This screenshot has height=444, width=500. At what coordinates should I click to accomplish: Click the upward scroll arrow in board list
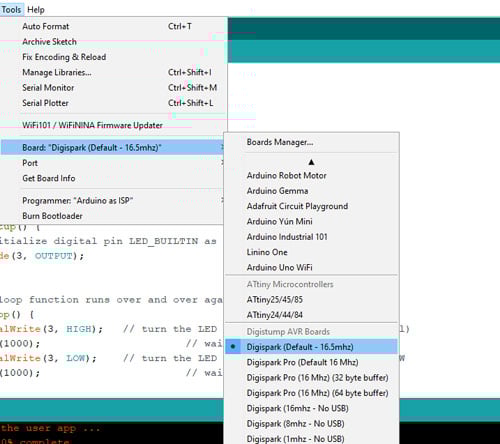click(x=311, y=162)
